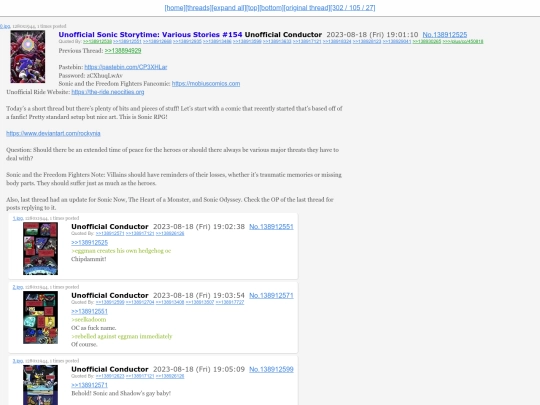This screenshot has height=405, width=540.
Task: Click greentext ">eggman creates his own hedgehog oc"
Action: 121,251
